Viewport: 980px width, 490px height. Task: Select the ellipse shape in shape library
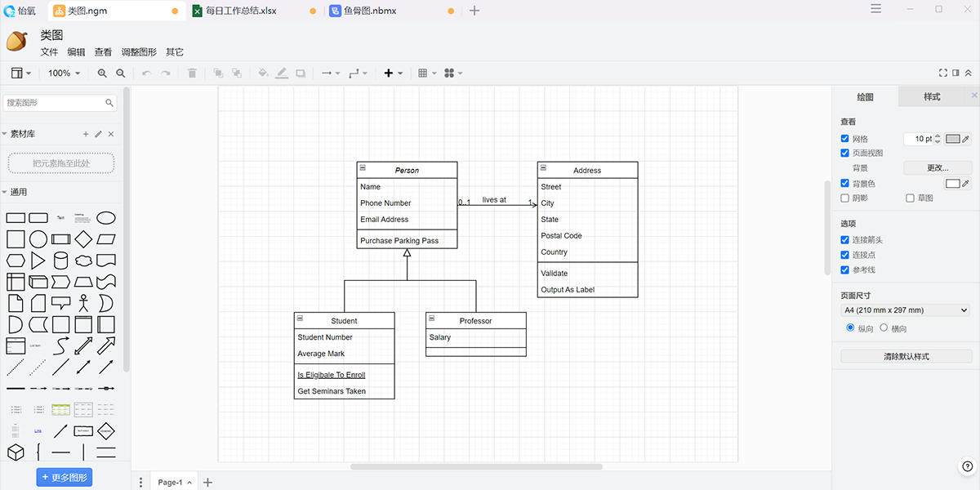coord(106,218)
